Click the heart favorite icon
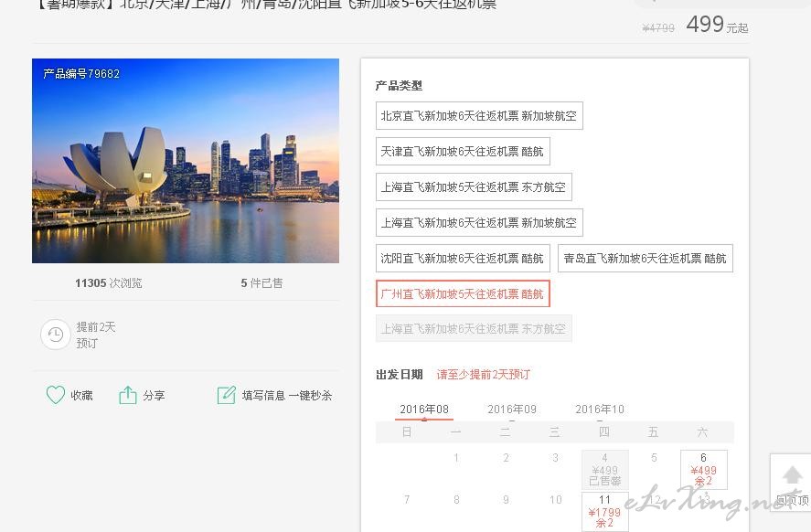Viewport: 811px width, 532px height. point(56,395)
